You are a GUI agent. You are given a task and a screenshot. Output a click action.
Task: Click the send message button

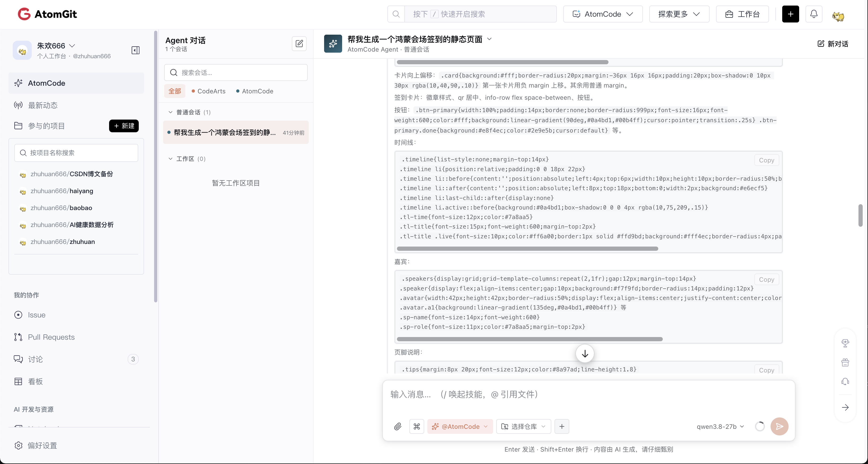pos(779,426)
